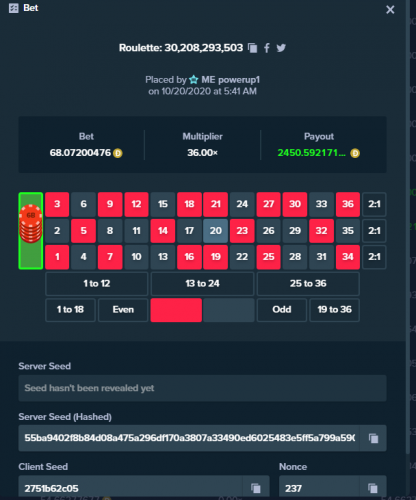Pick the red color bet
This screenshot has height=500, width=416.
[176, 310]
